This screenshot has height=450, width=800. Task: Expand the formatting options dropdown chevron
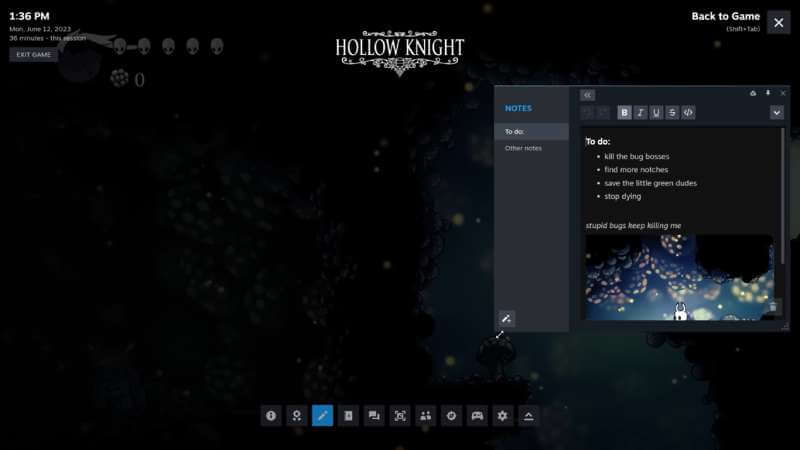pyautogui.click(x=776, y=113)
